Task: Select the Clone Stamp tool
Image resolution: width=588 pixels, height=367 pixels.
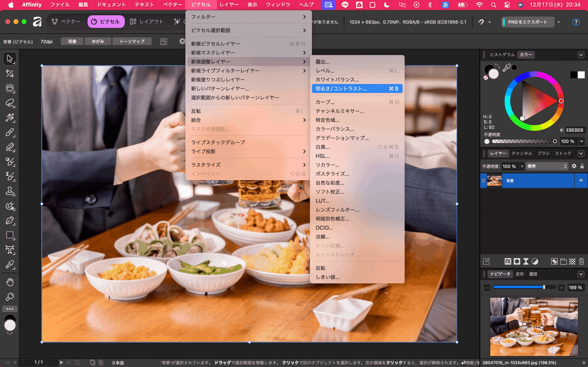Action: coord(10,191)
